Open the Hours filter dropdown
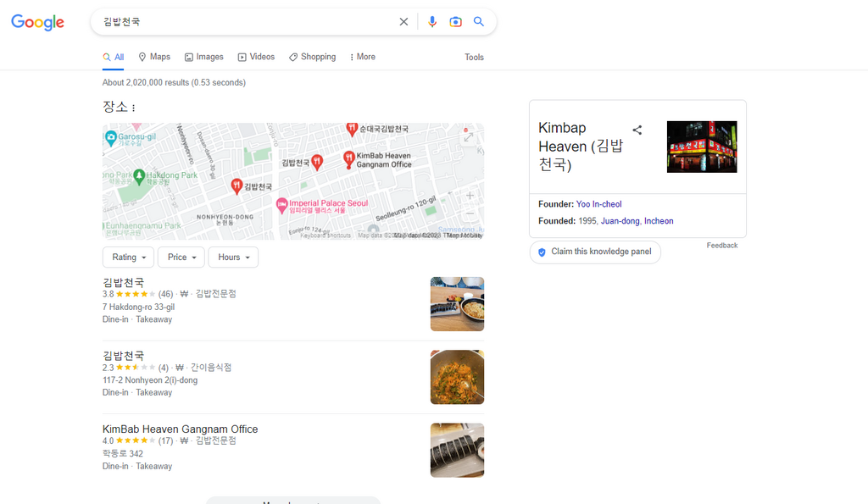Viewport: 868px width, 504px height. (233, 258)
